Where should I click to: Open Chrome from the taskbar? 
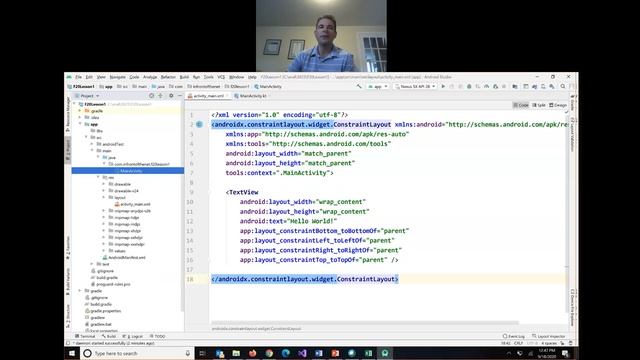click(x=269, y=353)
